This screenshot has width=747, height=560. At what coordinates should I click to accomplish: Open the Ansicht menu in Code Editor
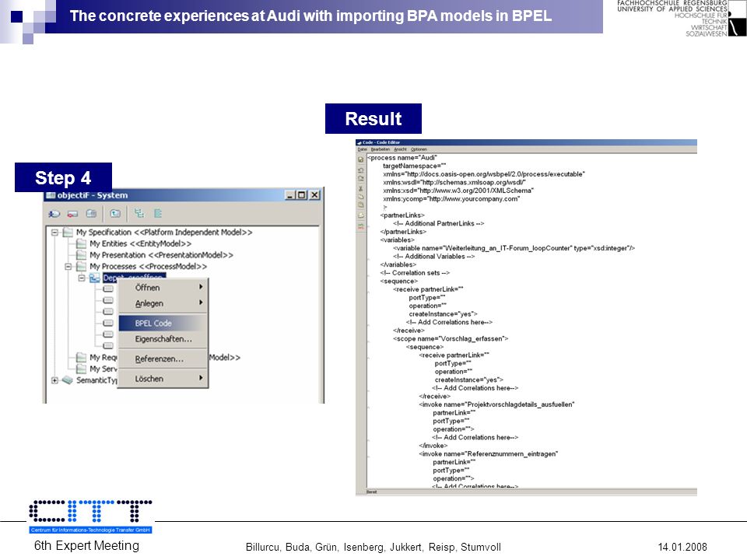pos(400,149)
